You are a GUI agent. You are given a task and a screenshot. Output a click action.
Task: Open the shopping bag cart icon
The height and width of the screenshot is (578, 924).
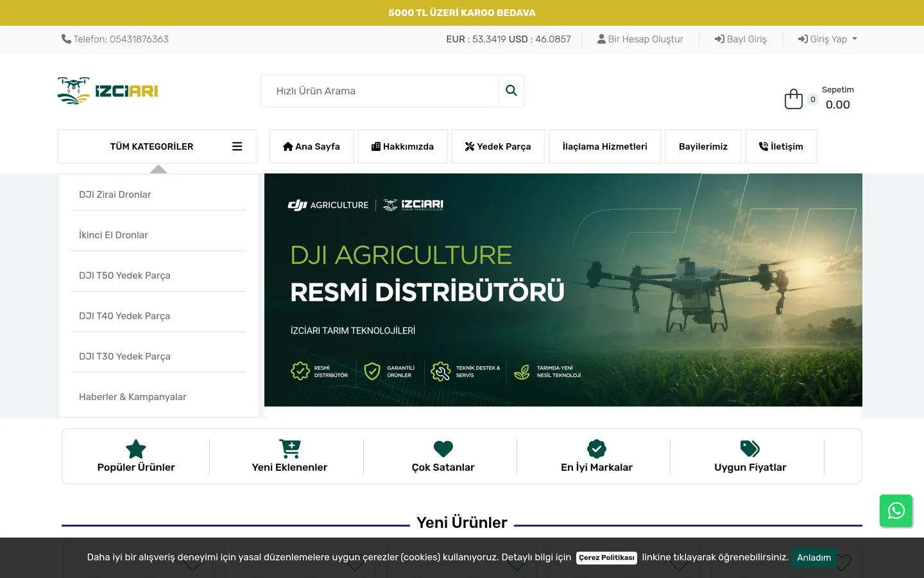[x=794, y=99]
